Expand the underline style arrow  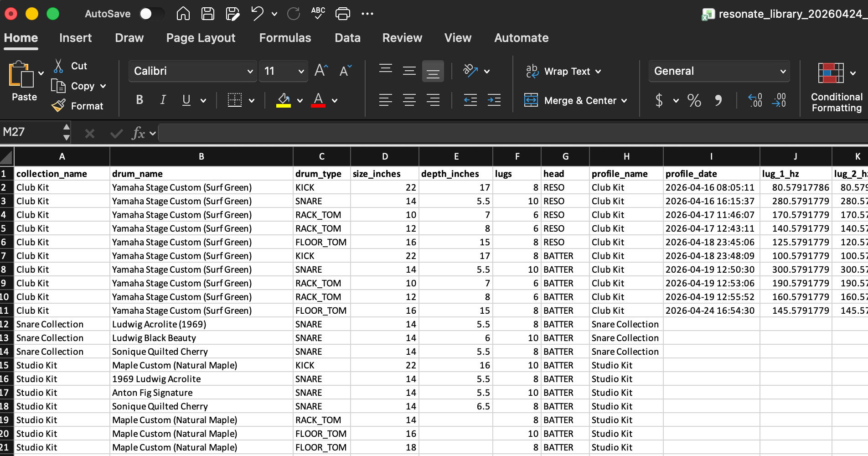pos(203,101)
